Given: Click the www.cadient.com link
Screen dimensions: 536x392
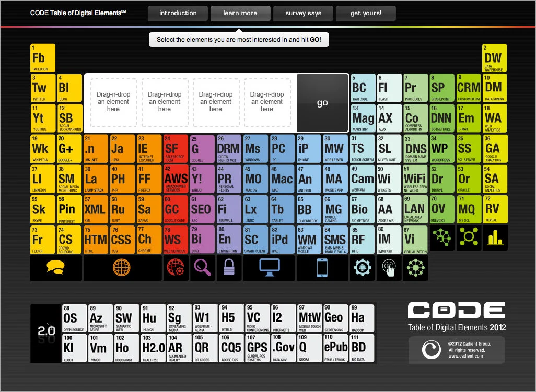Looking at the screenshot, I should (x=465, y=356).
